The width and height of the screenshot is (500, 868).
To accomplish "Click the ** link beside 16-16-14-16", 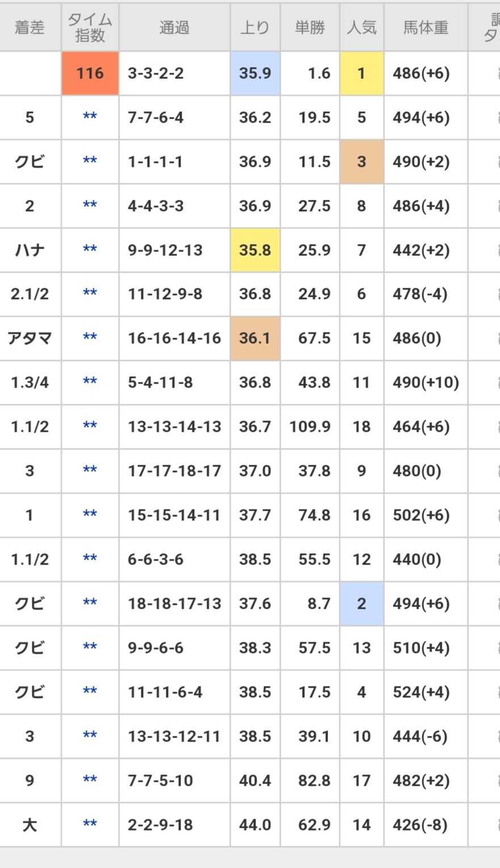I will click(x=90, y=338).
